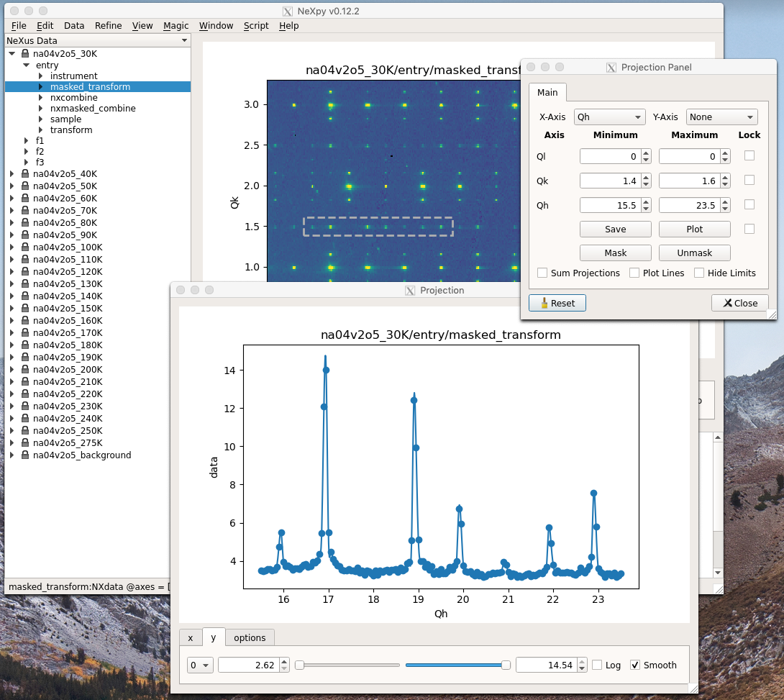Click lock icon next to na04v2o5_background
The height and width of the screenshot is (700, 784).
click(25, 455)
